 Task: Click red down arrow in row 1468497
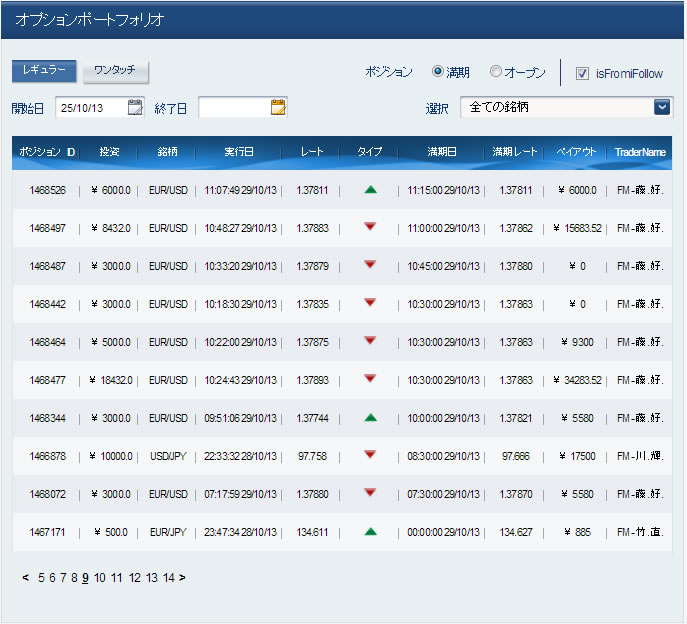tap(370, 226)
